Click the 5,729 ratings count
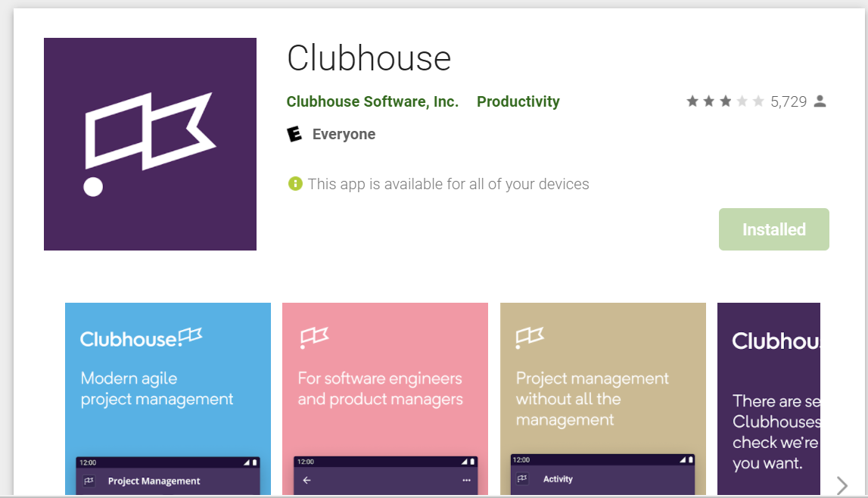The height and width of the screenshot is (498, 868). tap(789, 102)
